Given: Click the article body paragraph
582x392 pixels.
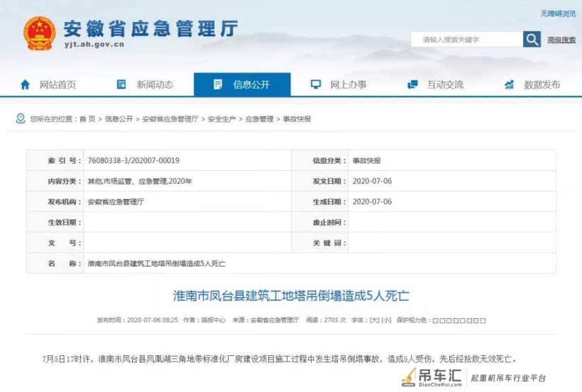Looking at the screenshot, I should coord(280,359).
